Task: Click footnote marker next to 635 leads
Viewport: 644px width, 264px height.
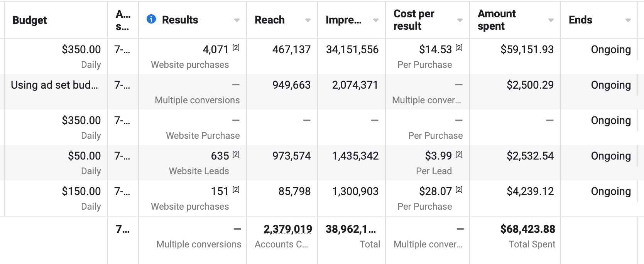Action: click(x=236, y=154)
